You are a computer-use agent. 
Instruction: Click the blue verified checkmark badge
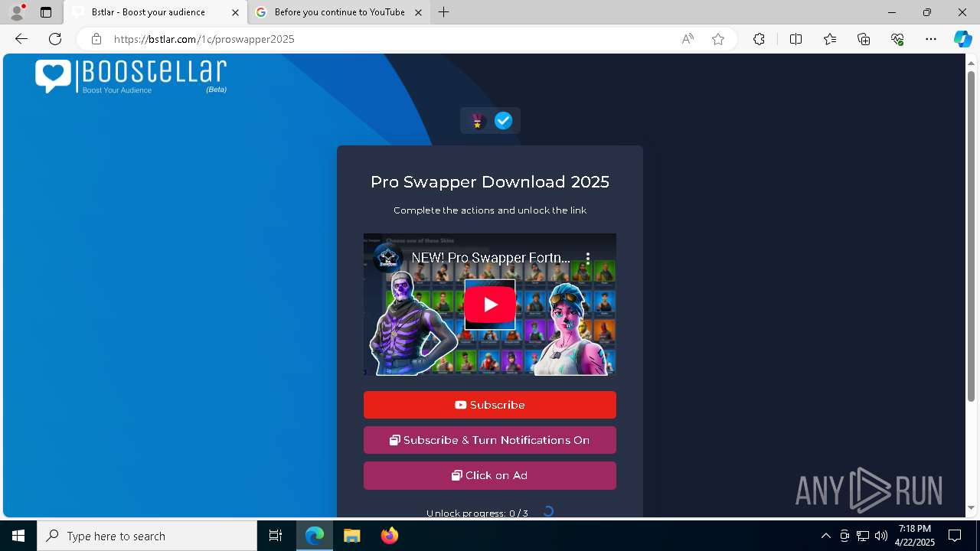click(503, 121)
